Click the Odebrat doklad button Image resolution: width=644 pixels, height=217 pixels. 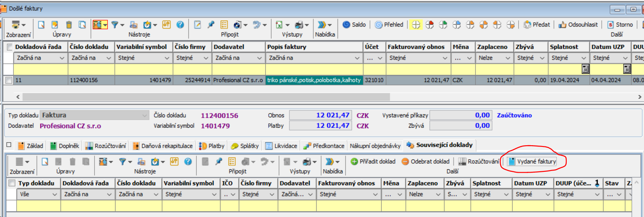coord(425,161)
